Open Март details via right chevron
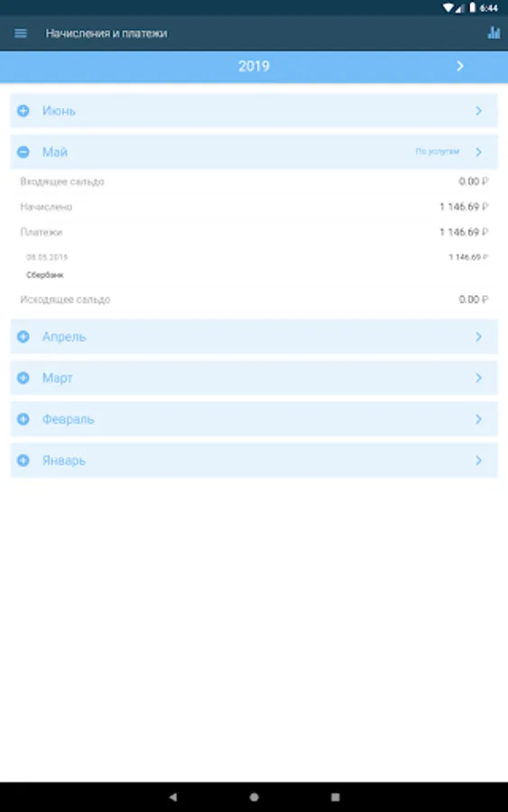The height and width of the screenshot is (812, 508). point(478,377)
